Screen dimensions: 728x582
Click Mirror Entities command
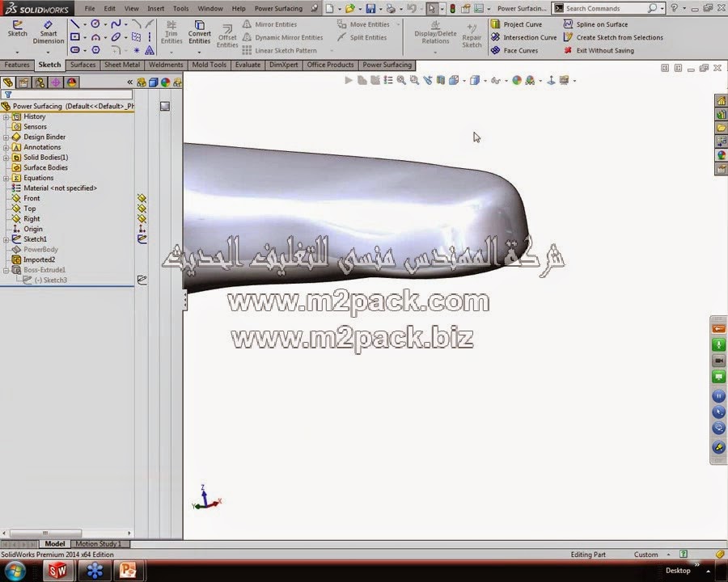(269, 24)
